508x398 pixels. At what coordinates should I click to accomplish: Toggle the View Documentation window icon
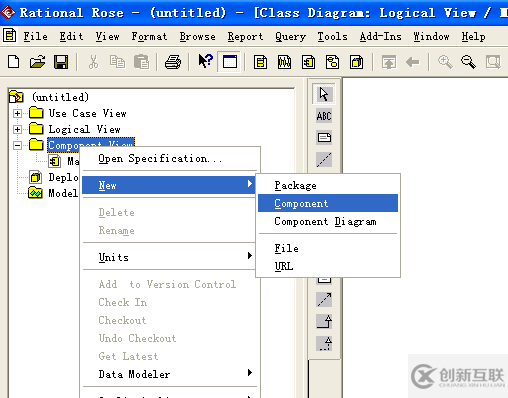tap(229, 62)
